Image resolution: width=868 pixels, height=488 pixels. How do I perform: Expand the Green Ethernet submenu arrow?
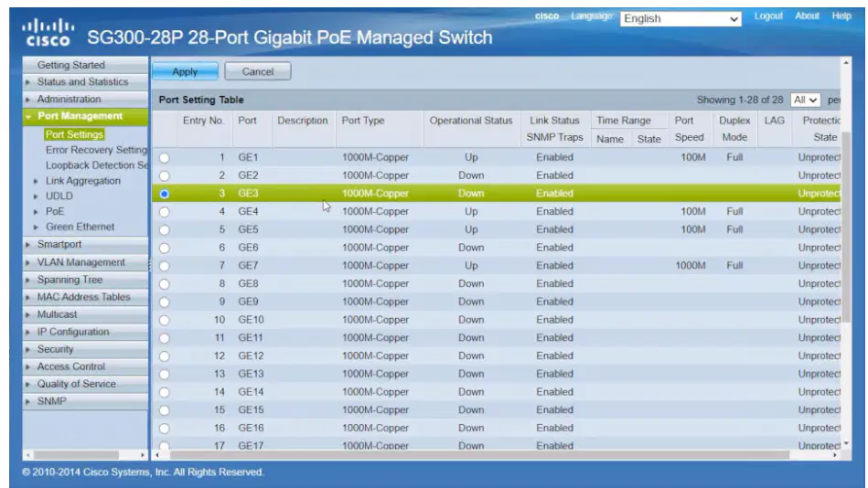coord(36,227)
